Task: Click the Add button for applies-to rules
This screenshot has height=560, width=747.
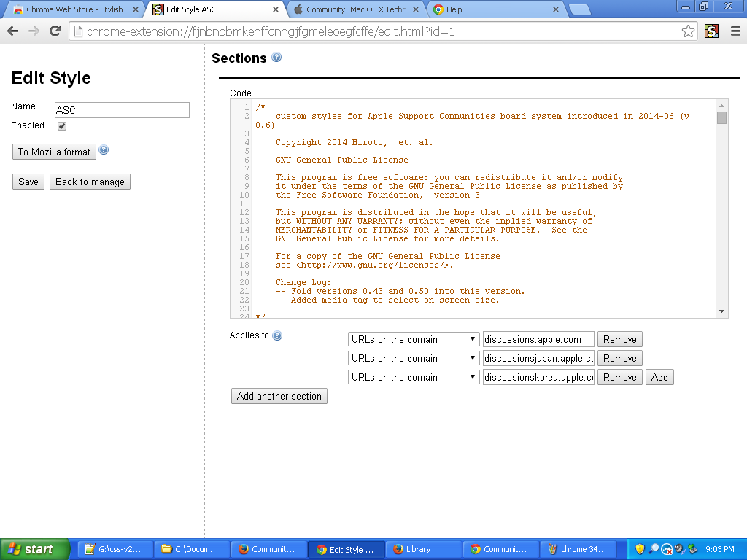Action: 659,377
